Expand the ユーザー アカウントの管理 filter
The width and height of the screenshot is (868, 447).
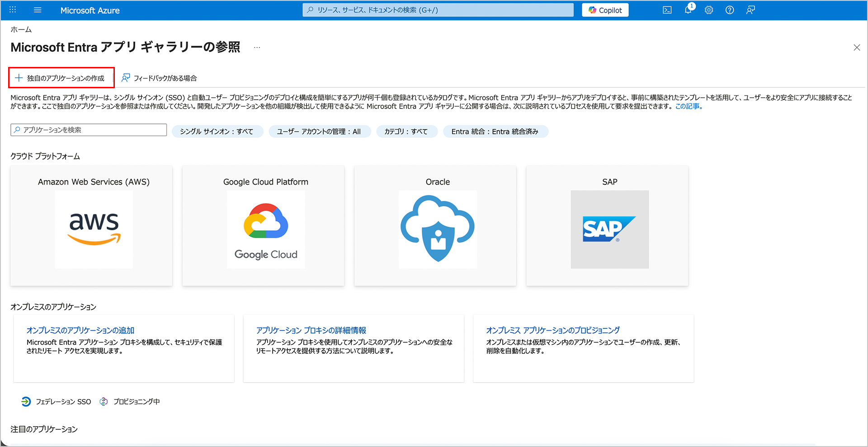pyautogui.click(x=319, y=131)
